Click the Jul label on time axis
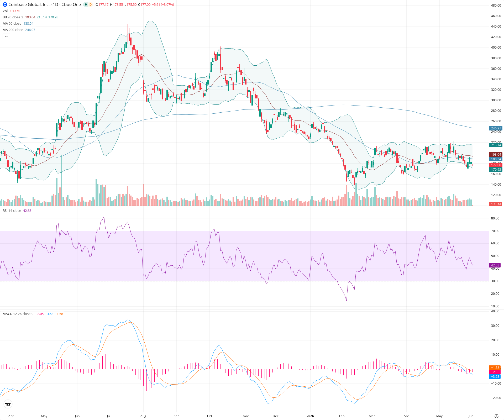 click(x=109, y=416)
